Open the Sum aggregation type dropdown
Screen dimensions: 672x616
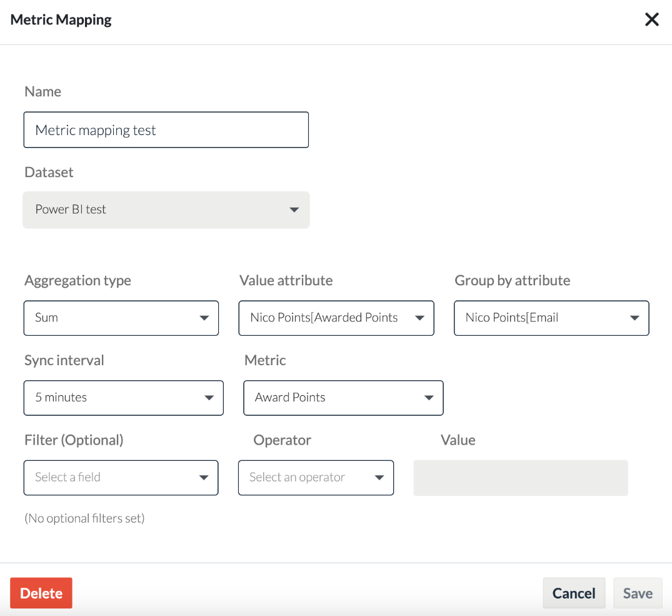tap(121, 318)
